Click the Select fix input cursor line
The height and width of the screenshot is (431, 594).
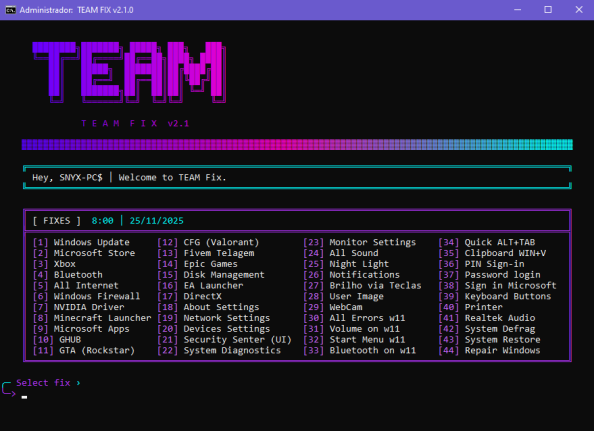click(24, 397)
